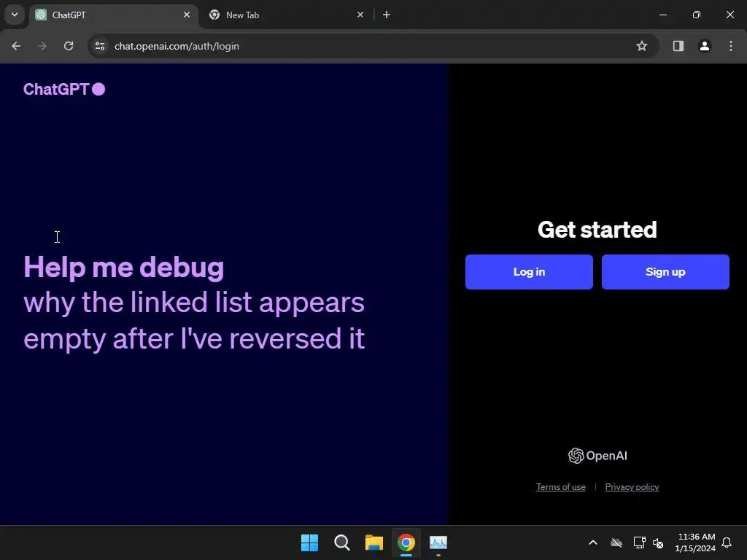Open Chrome's three-dot menu
Viewport: 747px width, 560px height.
coord(731,46)
